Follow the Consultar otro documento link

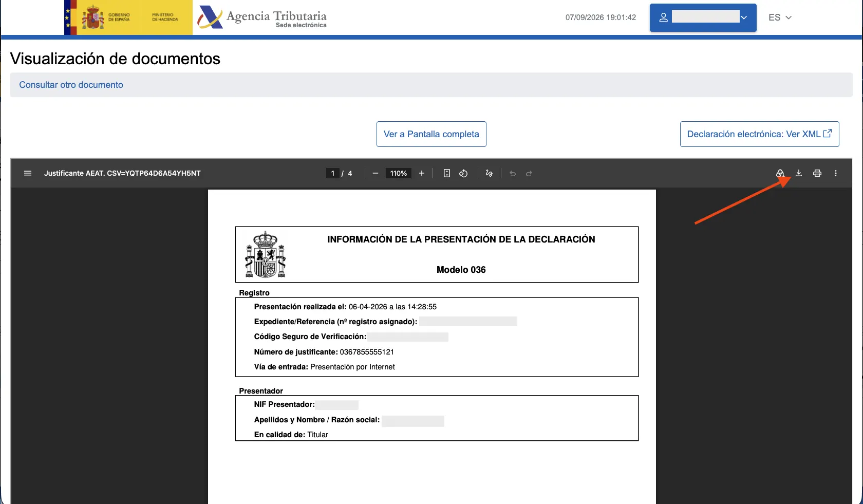tap(71, 85)
